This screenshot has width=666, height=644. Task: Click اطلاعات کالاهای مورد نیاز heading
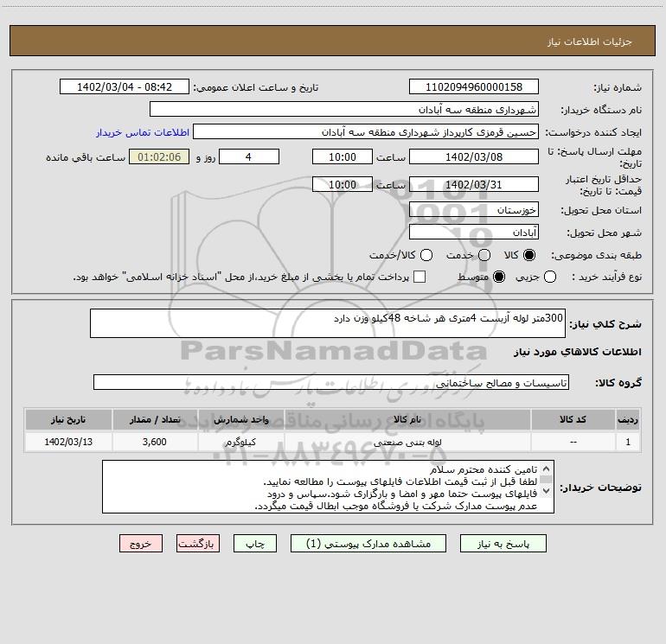[578, 352]
